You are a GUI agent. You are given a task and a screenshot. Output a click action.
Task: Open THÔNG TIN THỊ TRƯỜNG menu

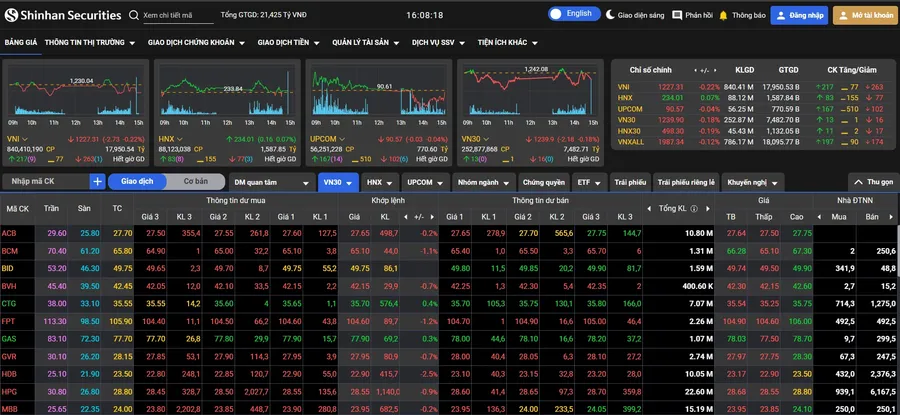[90, 42]
